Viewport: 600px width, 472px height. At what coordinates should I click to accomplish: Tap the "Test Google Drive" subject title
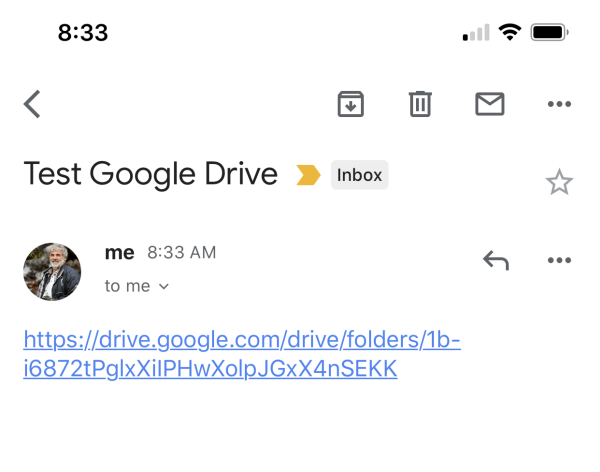[150, 175]
